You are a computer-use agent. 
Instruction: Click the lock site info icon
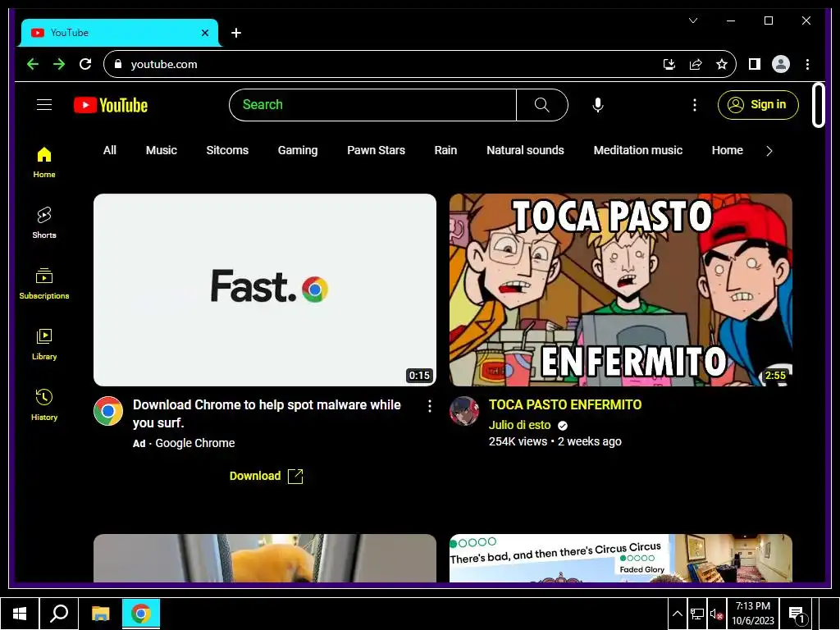pos(118,64)
